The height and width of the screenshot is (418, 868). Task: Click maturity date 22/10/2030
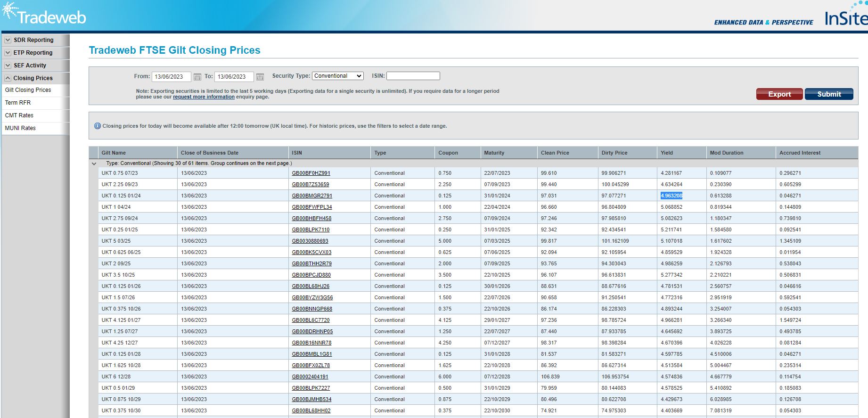pos(497,410)
